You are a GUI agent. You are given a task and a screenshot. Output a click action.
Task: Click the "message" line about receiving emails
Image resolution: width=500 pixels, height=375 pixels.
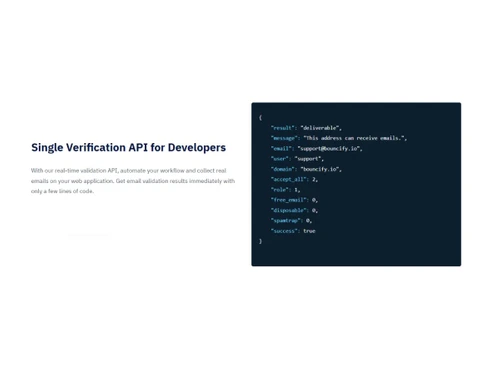(339, 138)
